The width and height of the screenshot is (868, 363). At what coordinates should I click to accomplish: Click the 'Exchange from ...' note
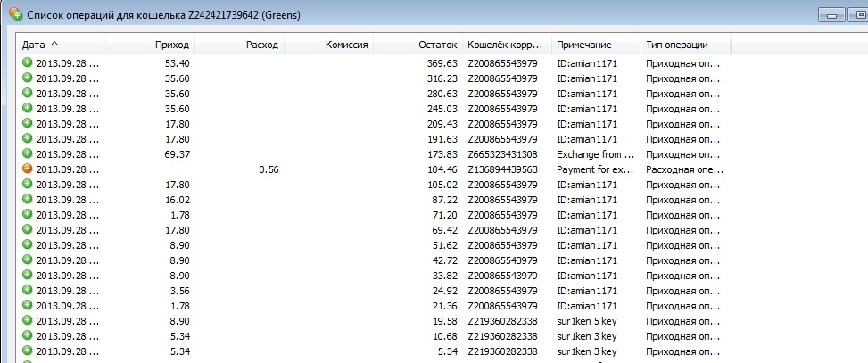coord(596,154)
